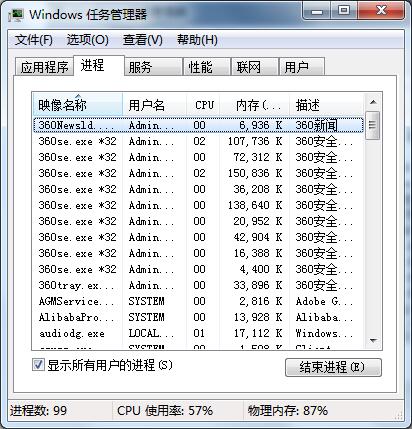
Task: Click the 360新闻 description cell
Action: coord(316,125)
